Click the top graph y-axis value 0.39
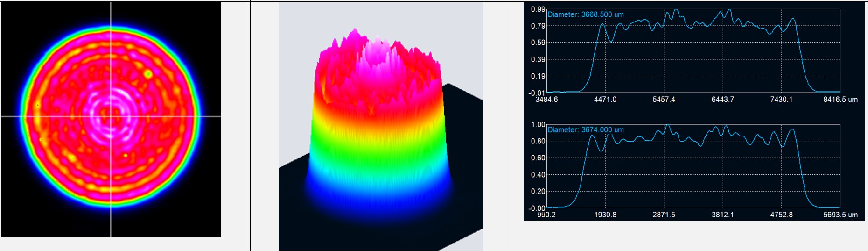Image resolution: width=868 pixels, height=251 pixels. pos(538,59)
